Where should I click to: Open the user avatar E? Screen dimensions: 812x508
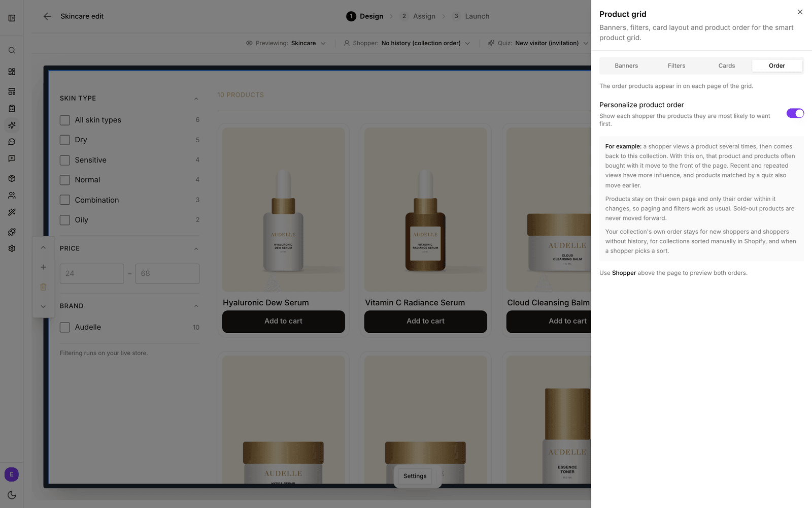12,474
